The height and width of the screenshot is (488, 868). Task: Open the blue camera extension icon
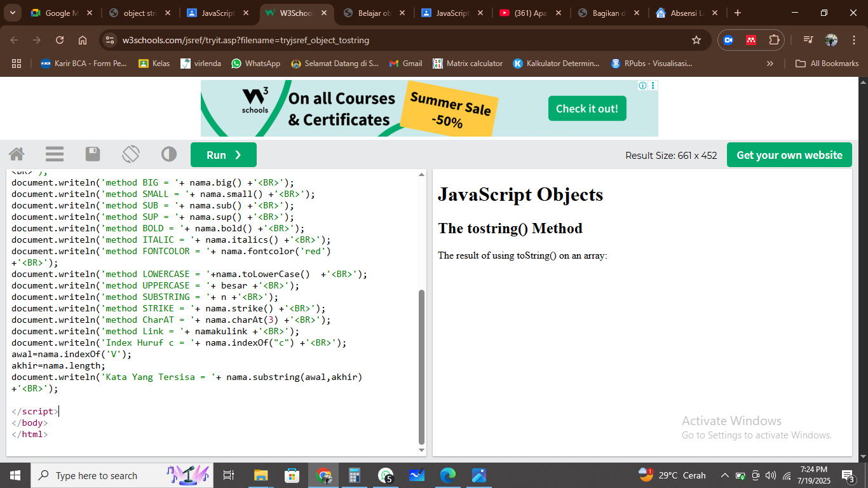[x=728, y=40]
